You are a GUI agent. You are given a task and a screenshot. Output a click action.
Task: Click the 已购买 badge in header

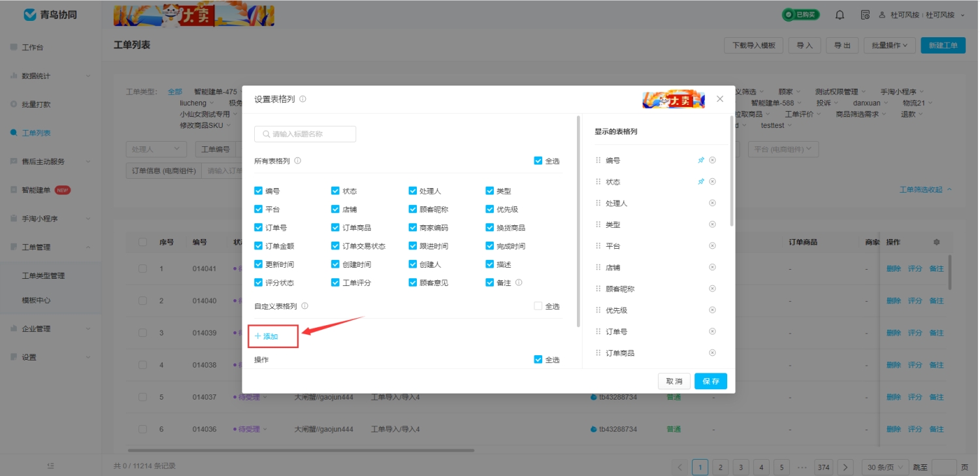tap(801, 15)
